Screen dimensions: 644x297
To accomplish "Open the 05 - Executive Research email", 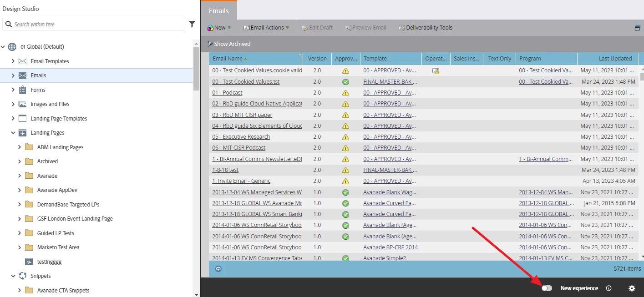I will (241, 137).
